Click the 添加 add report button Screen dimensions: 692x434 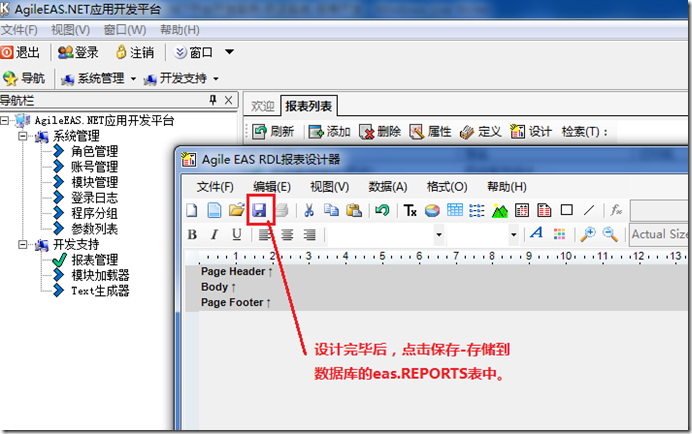[x=329, y=132]
